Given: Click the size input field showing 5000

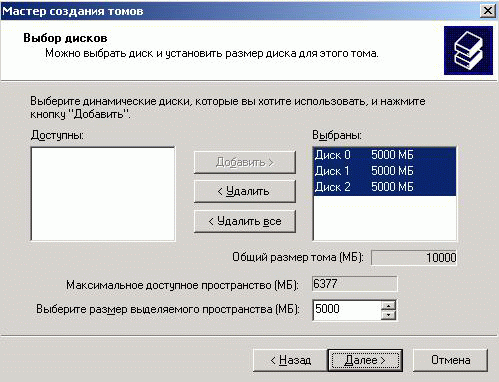Looking at the screenshot, I should [347, 309].
